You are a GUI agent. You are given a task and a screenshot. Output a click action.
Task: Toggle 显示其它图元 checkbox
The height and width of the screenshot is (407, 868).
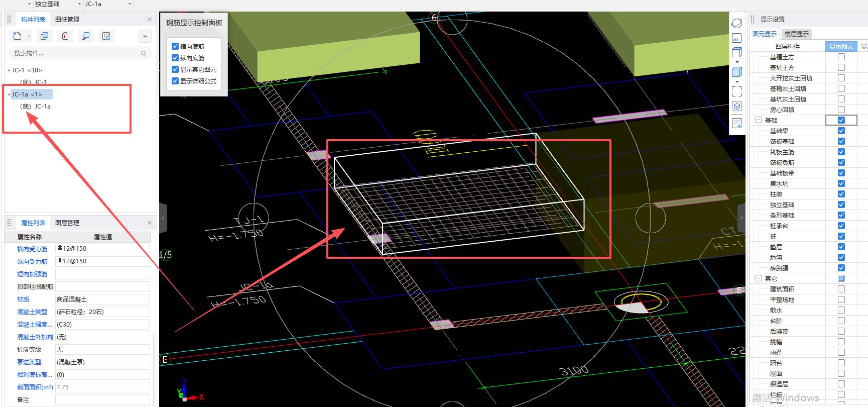click(x=175, y=69)
